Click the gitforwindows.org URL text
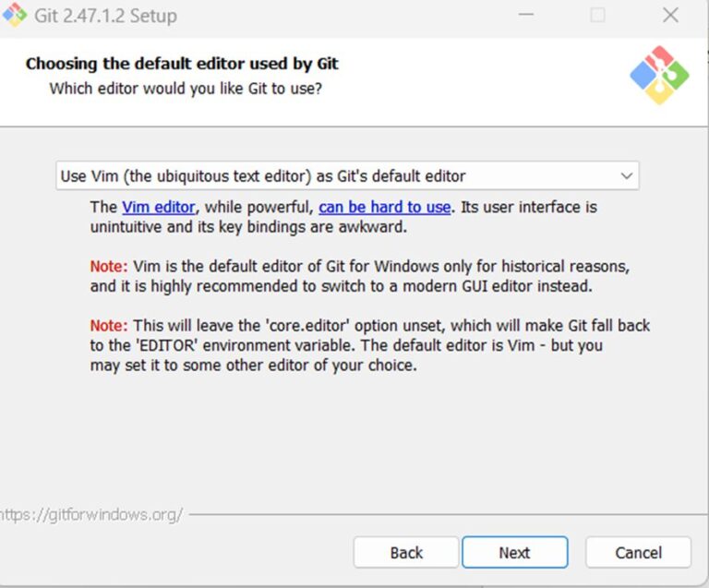This screenshot has width=709, height=588. tap(91, 514)
